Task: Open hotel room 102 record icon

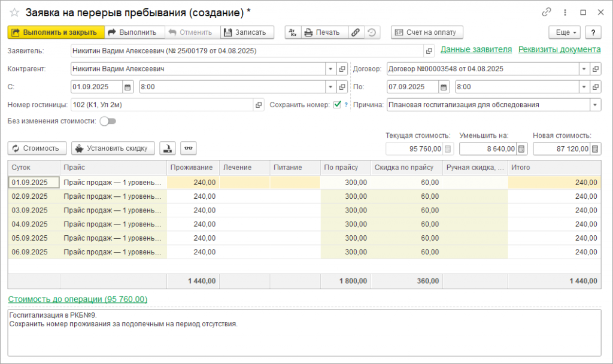Action: coord(259,105)
